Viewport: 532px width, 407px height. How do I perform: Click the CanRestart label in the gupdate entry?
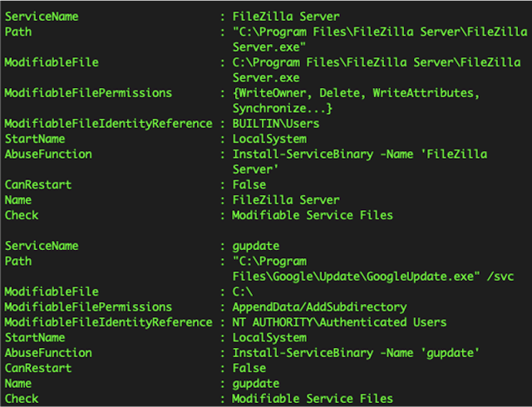[38, 368]
